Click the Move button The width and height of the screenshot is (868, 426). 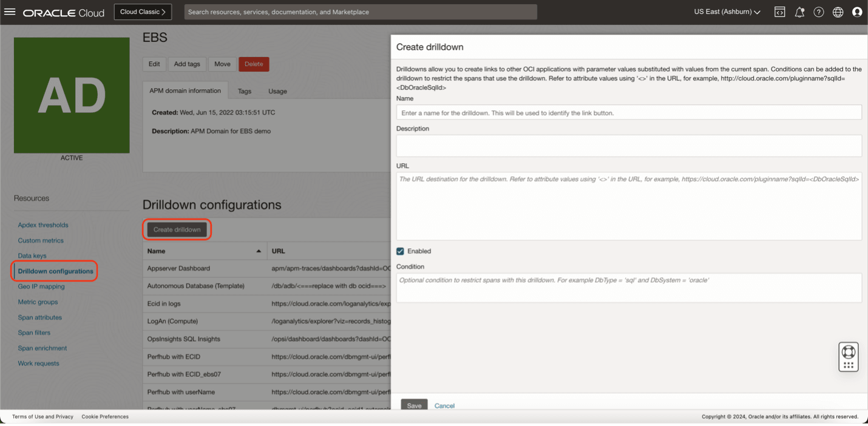point(222,64)
